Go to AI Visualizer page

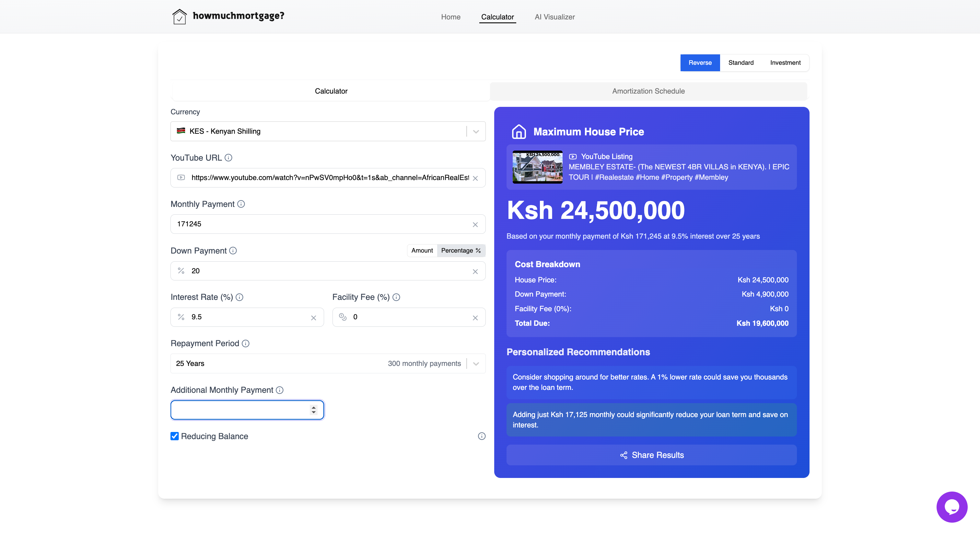click(x=554, y=17)
